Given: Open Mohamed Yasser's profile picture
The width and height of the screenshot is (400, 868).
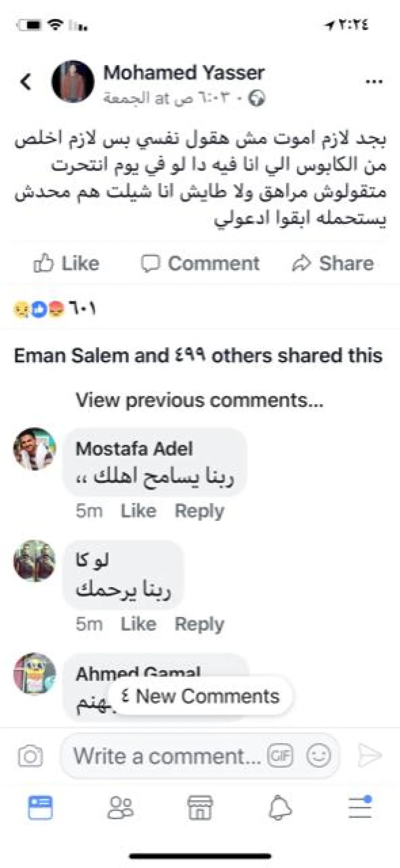Looking at the screenshot, I should [73, 82].
